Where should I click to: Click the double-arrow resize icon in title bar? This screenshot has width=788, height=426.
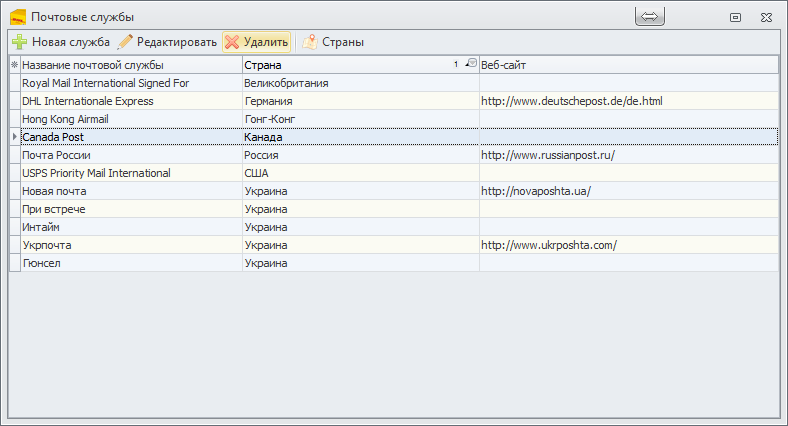pyautogui.click(x=649, y=17)
